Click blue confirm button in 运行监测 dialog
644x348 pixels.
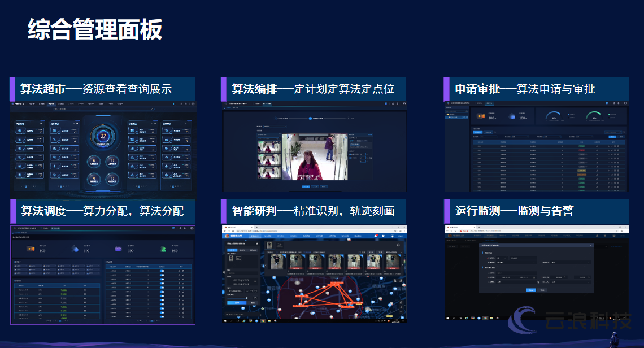531,290
